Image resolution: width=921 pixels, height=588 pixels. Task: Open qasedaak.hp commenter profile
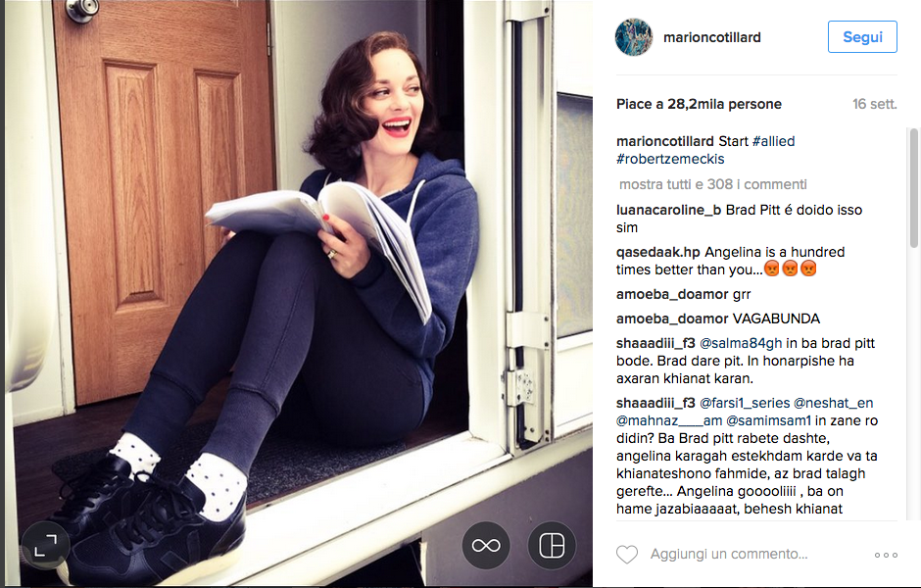[657, 253]
